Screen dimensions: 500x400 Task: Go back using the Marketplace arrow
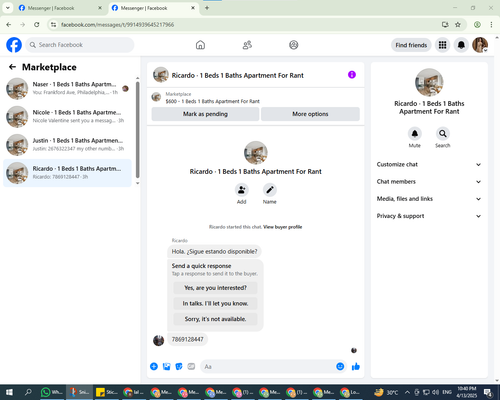[12, 67]
